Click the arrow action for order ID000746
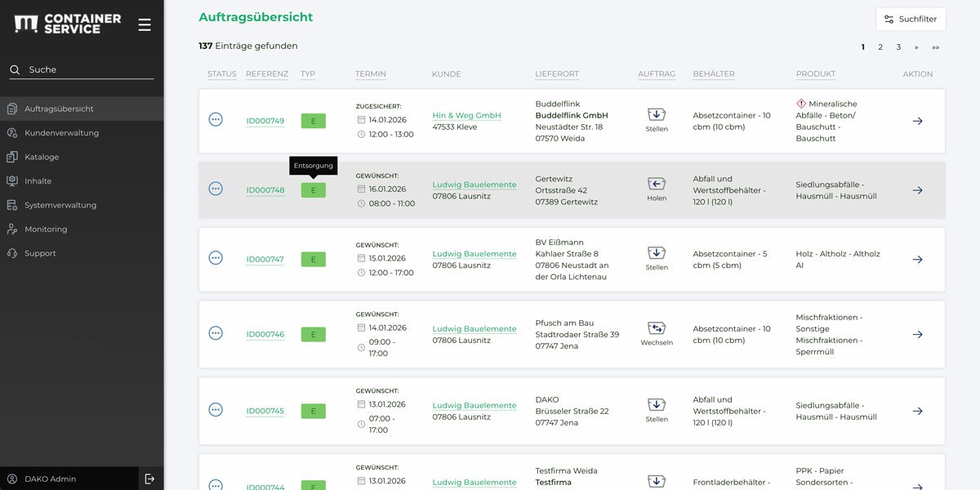Image resolution: width=980 pixels, height=490 pixels. point(917,335)
